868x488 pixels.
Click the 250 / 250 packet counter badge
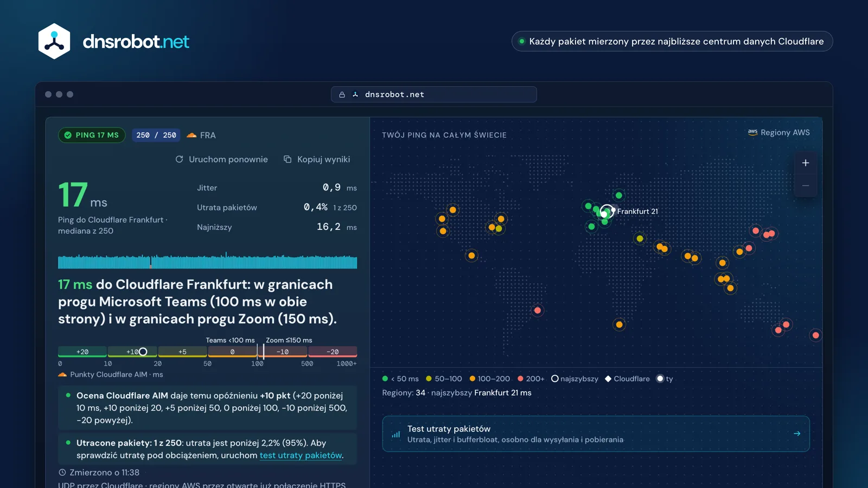tap(156, 135)
